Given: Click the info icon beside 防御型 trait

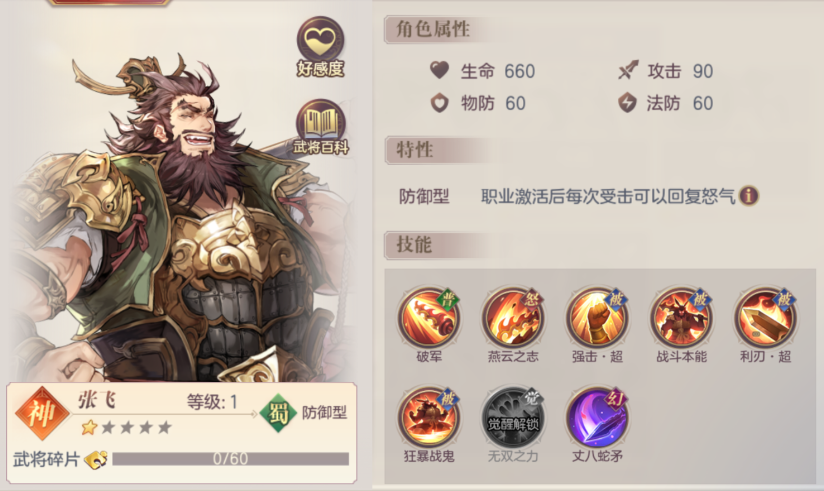Looking at the screenshot, I should point(748,196).
